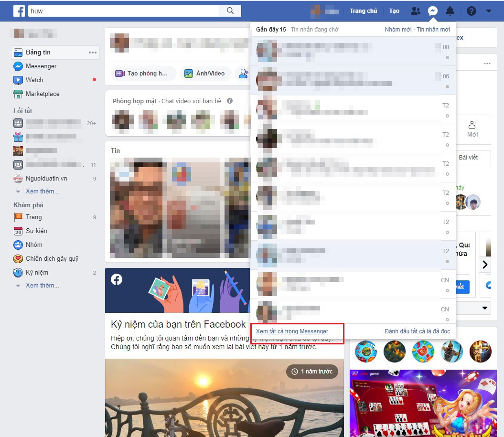Click the search magnifier button

[x=230, y=11]
